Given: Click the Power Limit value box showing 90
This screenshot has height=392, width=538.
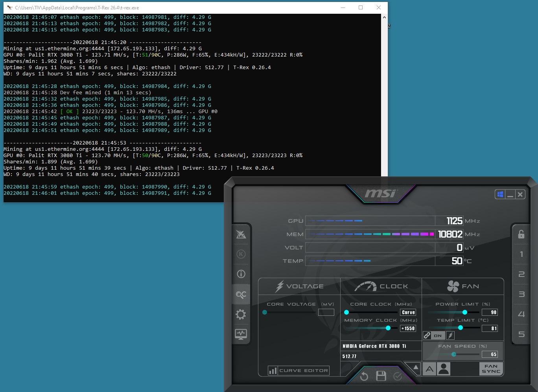Looking at the screenshot, I should (x=490, y=312).
